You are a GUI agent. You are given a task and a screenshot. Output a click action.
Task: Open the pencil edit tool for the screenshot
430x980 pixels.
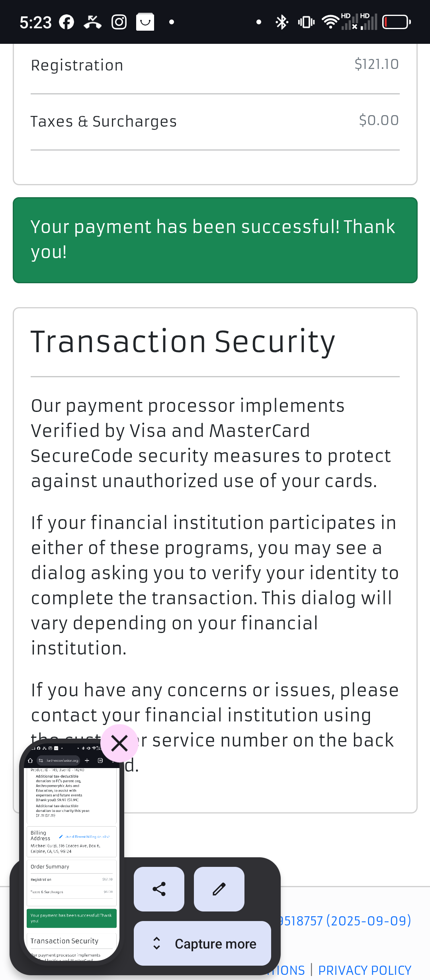(219, 889)
